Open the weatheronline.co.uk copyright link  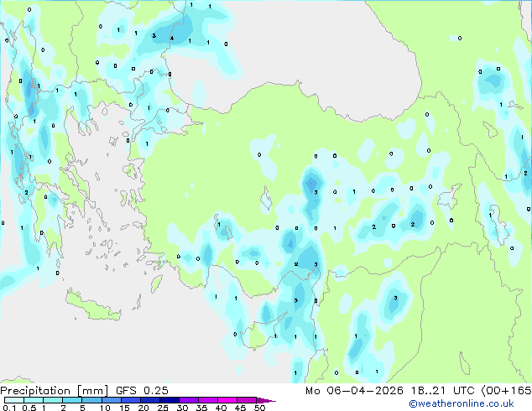pyautogui.click(x=462, y=403)
